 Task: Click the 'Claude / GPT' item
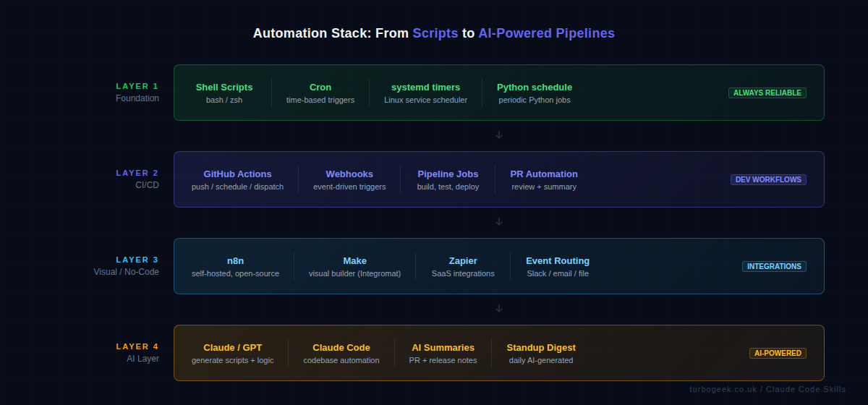(x=233, y=348)
